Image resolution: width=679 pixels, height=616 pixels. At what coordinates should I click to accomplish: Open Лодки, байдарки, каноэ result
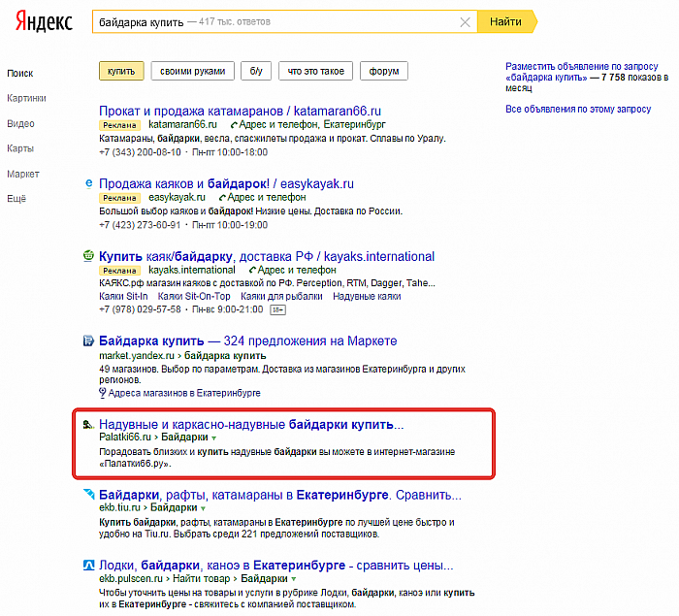[x=276, y=566]
